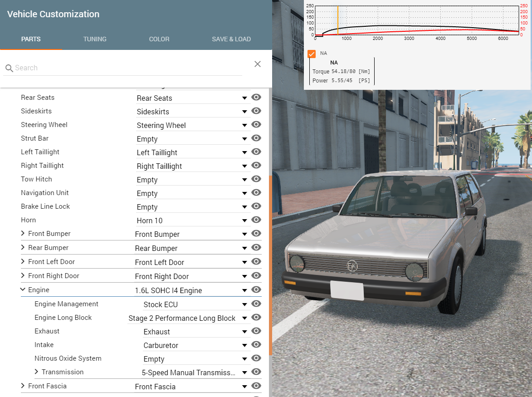Viewport: 532px width, 397px height.
Task: Click the orange RPM marker on graph
Action: [x=337, y=20]
